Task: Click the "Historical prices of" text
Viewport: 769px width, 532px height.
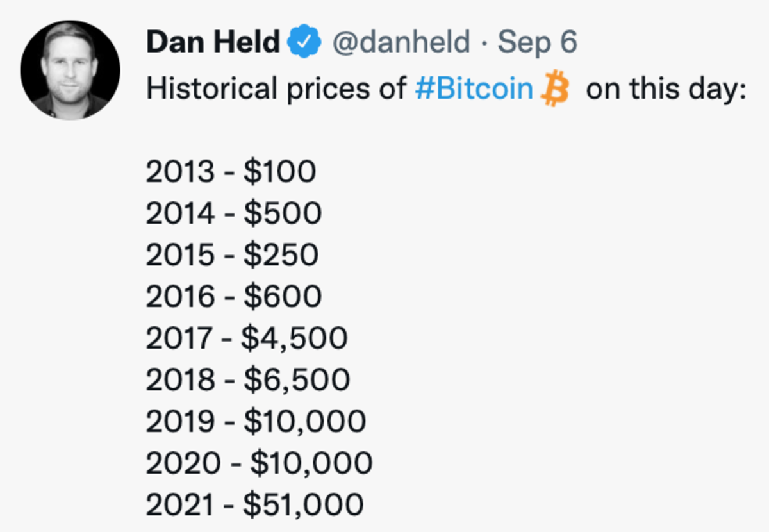Action: [276, 88]
